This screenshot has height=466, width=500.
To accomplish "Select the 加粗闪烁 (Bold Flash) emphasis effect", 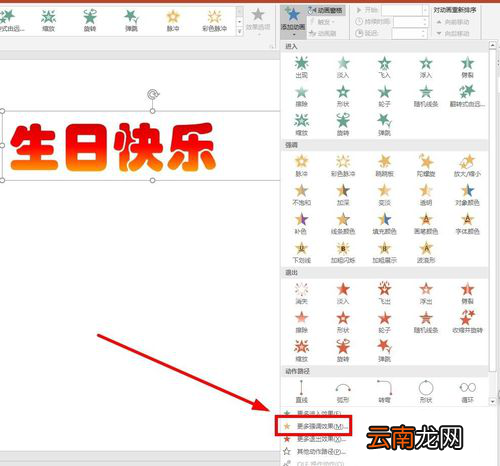I will click(x=343, y=253).
